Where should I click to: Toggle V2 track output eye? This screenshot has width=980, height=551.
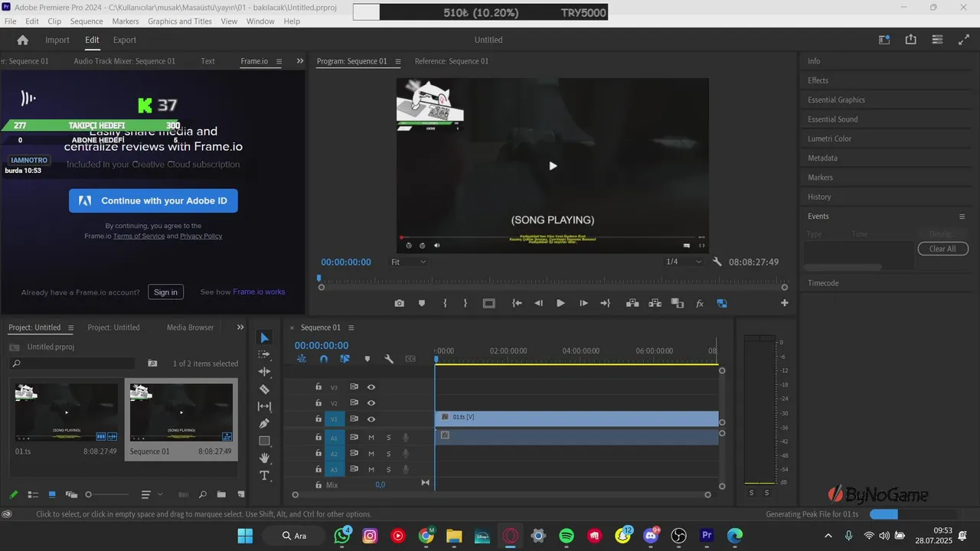click(371, 403)
